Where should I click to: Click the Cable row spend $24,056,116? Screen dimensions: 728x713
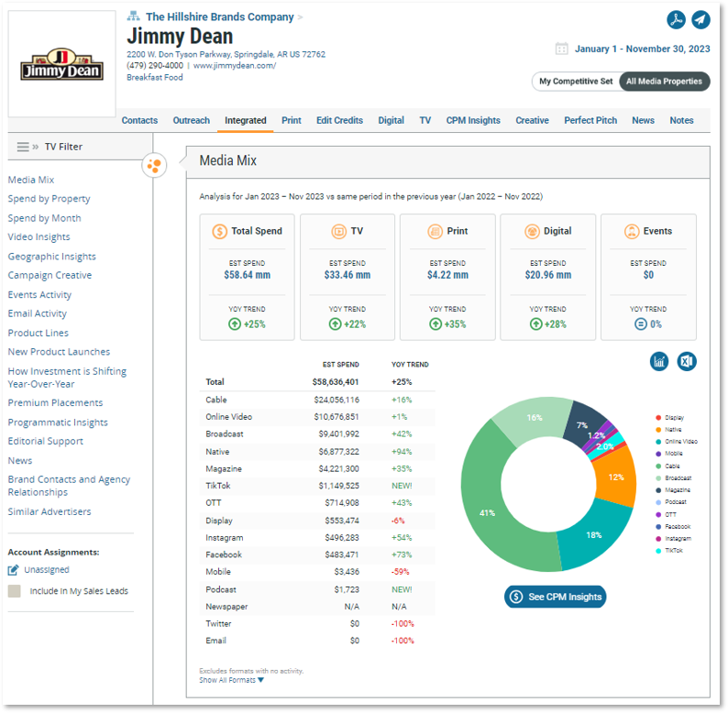pos(336,400)
